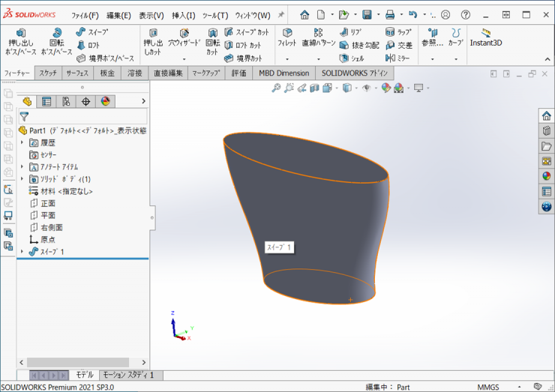Open the display style dropdown arrow

pos(355,88)
